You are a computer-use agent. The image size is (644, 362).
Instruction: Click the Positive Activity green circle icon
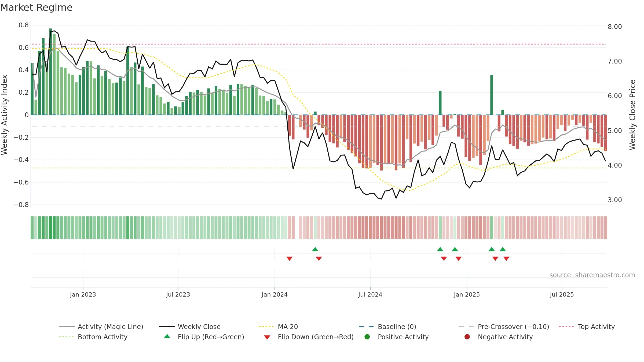[x=367, y=337]
